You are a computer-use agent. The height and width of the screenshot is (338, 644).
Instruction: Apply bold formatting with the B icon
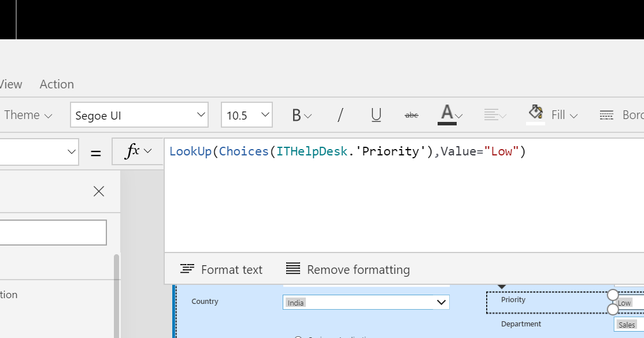pyautogui.click(x=297, y=115)
